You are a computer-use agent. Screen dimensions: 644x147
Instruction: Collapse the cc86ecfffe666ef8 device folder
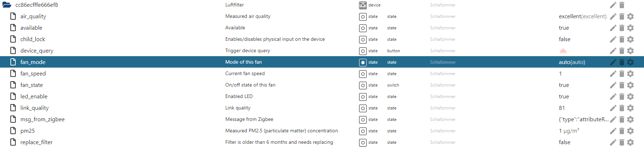pos(7,5)
